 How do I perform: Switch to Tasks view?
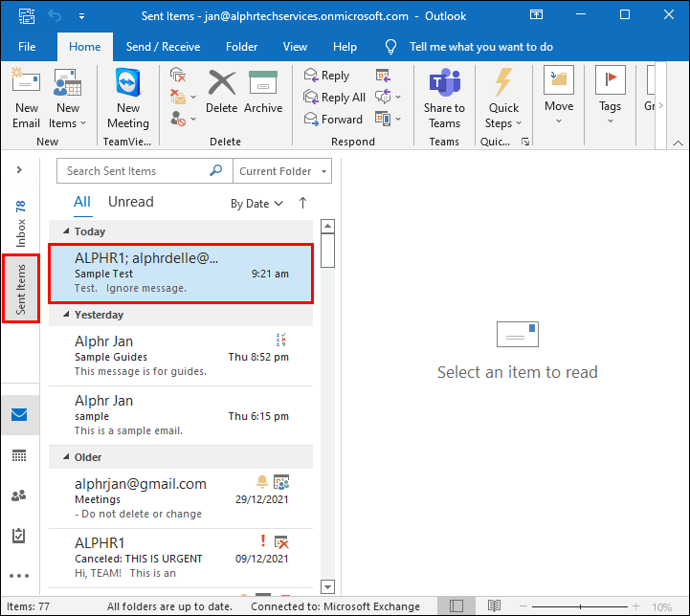[x=19, y=536]
